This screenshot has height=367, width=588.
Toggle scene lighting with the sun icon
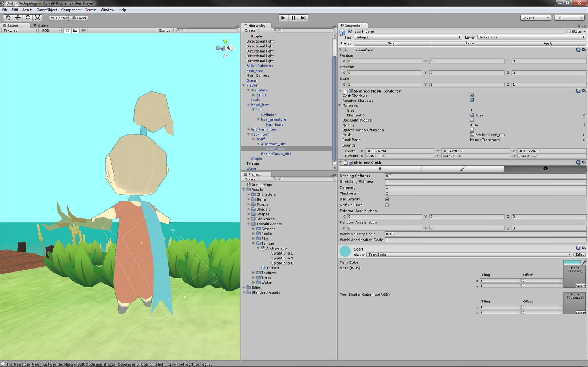(x=67, y=30)
